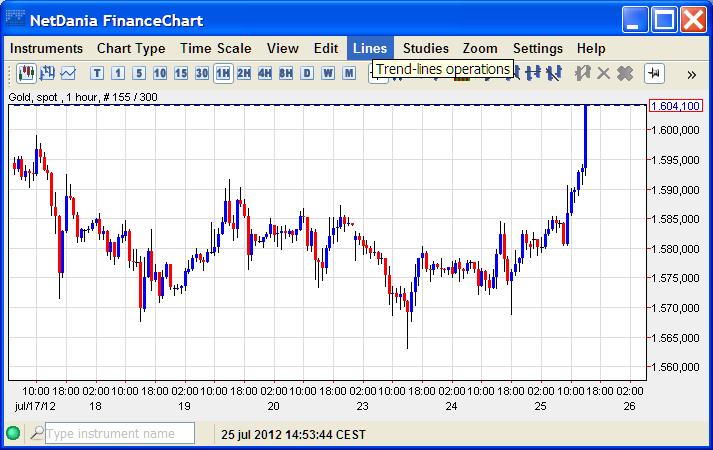Open the Help menu
Viewport: 713px width, 450px height.
point(591,48)
